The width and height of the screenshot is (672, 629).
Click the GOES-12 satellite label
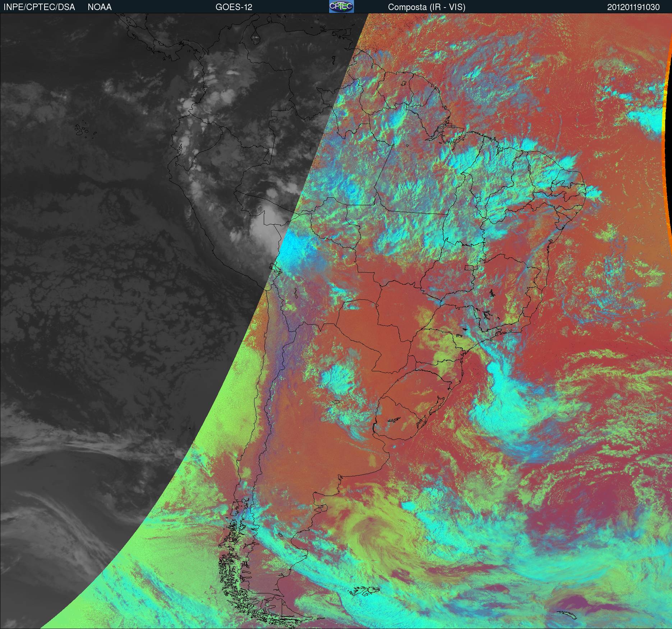(234, 7)
